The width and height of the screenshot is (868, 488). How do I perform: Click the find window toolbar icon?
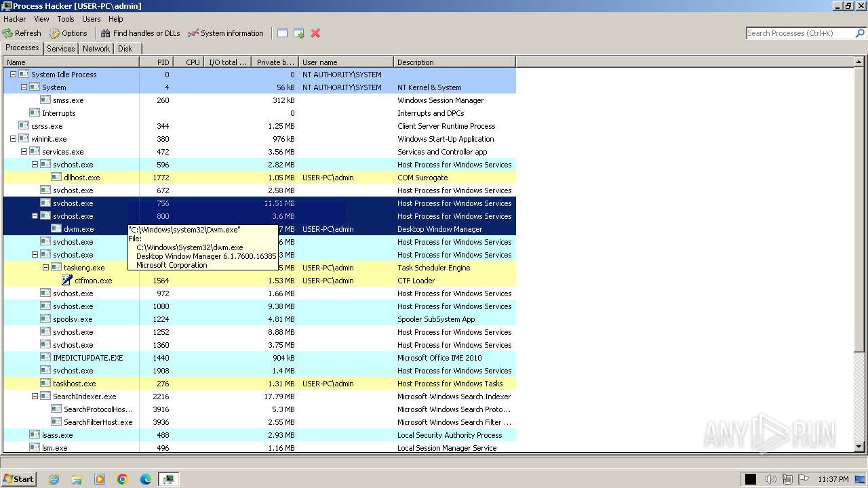coord(283,33)
